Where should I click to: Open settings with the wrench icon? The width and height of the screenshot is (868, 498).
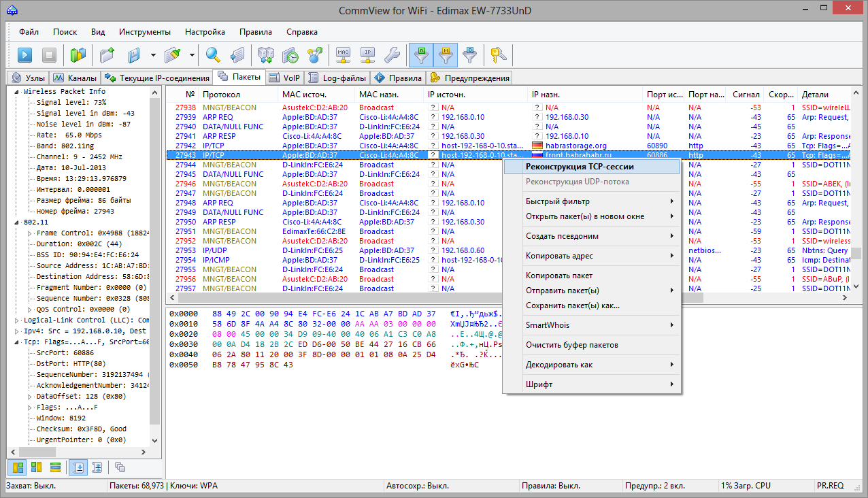393,55
